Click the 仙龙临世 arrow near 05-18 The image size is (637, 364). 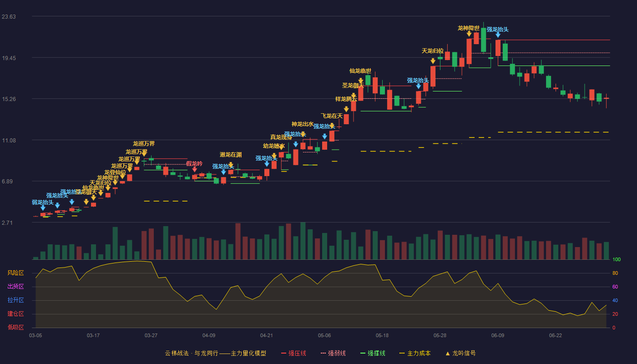coord(361,81)
